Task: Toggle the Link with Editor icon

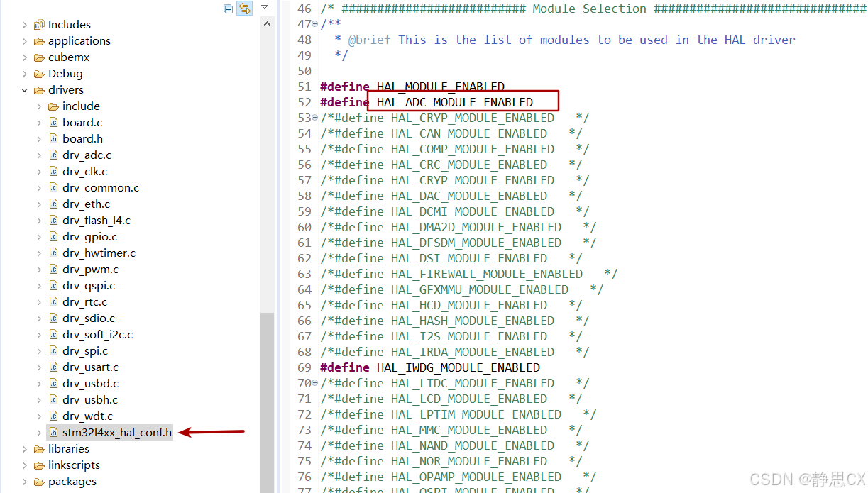Action: click(x=245, y=9)
